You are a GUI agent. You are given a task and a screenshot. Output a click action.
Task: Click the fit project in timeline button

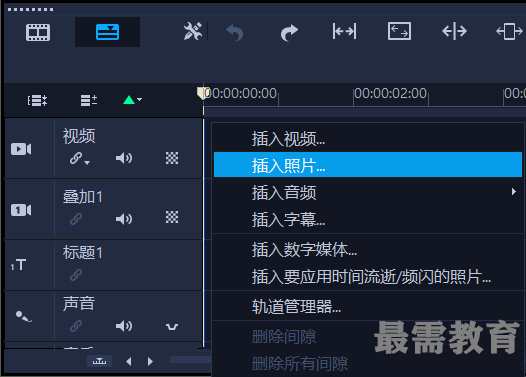tap(99, 361)
